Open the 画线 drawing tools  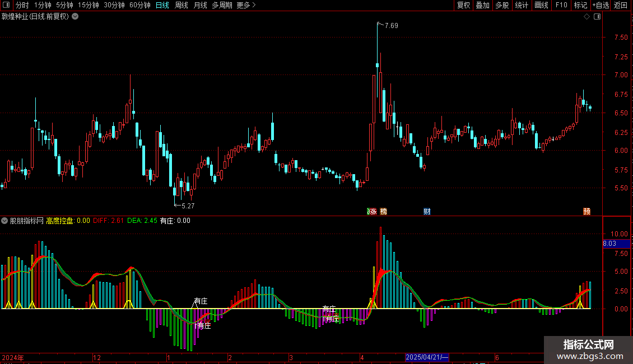point(541,5)
